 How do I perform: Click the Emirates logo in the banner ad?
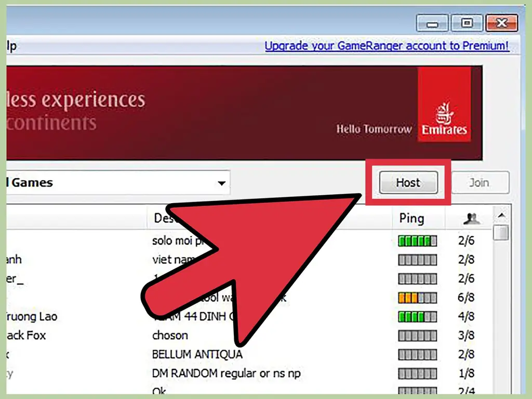point(444,104)
